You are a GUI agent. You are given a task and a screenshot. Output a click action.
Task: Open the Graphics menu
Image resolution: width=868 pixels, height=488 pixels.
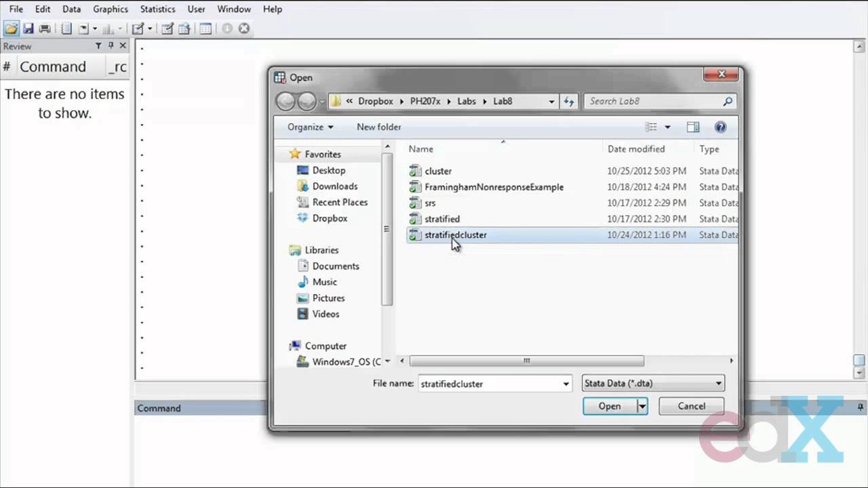coord(111,9)
